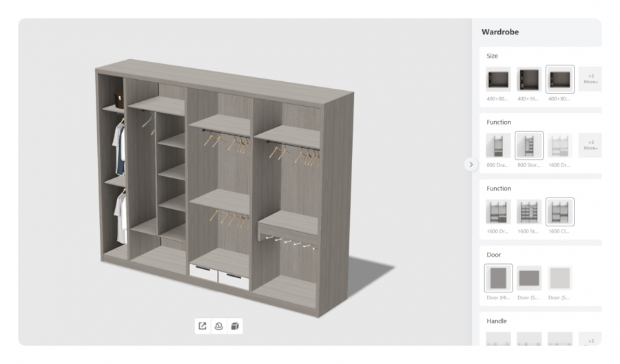620x364 pixels.
Task: Click the Door section heading
Action: point(493,255)
